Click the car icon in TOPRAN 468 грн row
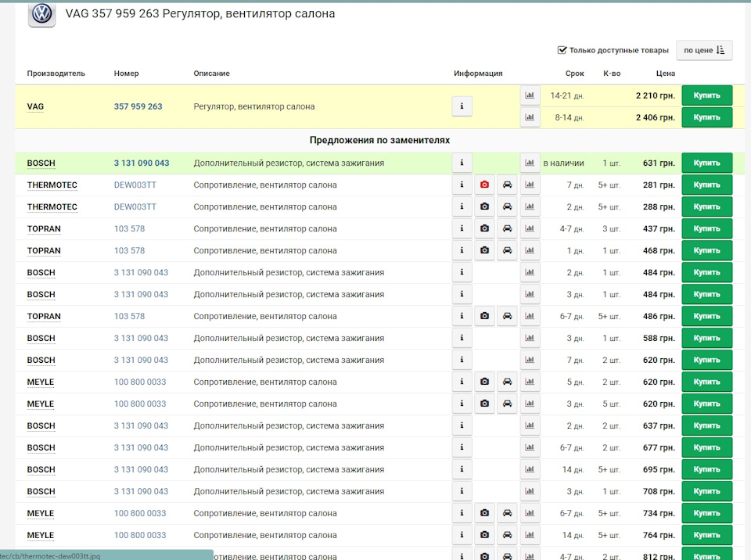The image size is (751, 560). [x=507, y=250]
